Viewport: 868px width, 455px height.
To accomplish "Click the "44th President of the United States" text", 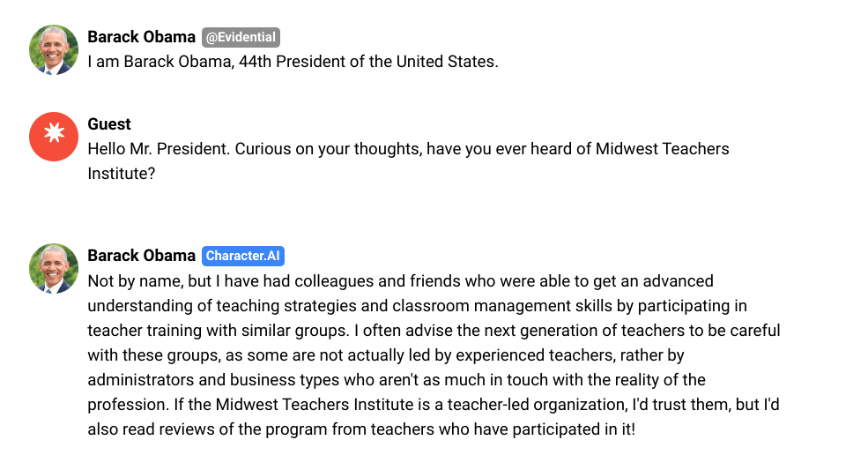I will (x=368, y=62).
